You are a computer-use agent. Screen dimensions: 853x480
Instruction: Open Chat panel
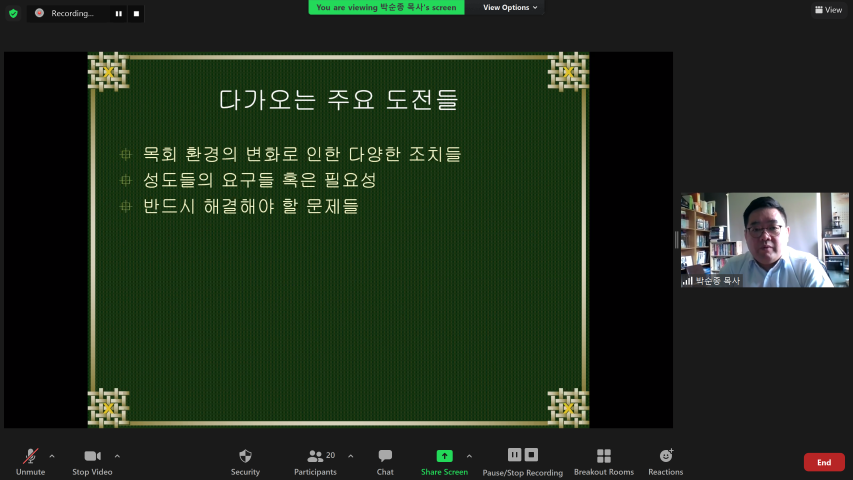pos(385,462)
